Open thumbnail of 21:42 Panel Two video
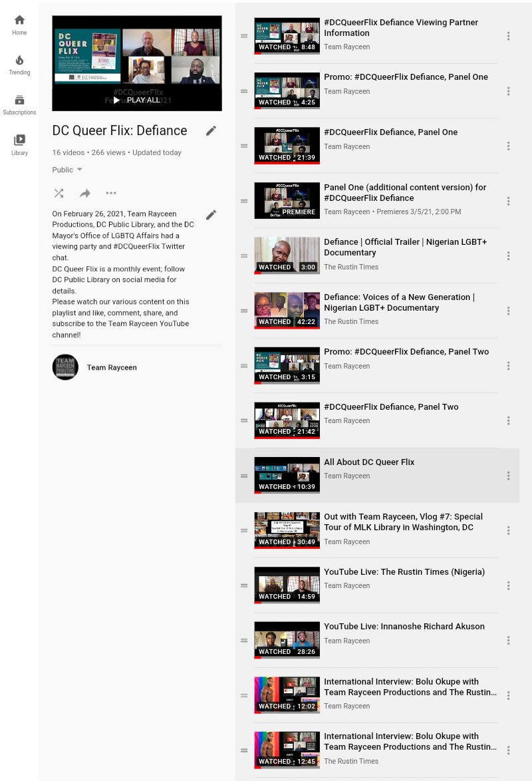The width and height of the screenshot is (532, 781). coord(287,421)
